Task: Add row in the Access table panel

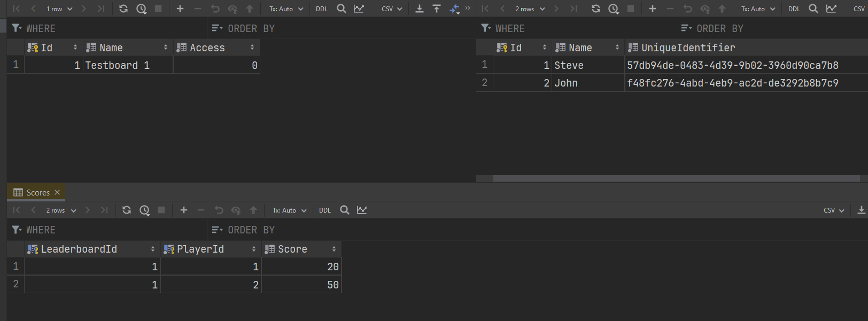Action: click(180, 9)
